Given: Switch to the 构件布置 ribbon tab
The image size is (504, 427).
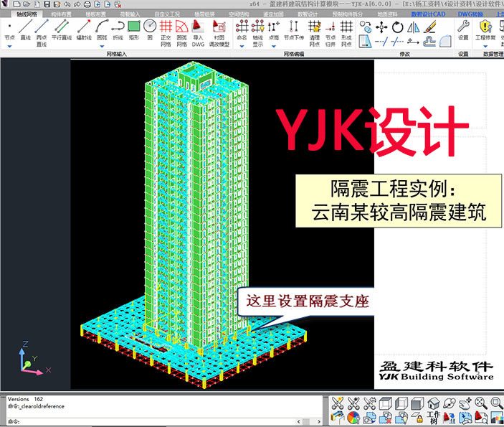Looking at the screenshot, I should click(x=61, y=14).
